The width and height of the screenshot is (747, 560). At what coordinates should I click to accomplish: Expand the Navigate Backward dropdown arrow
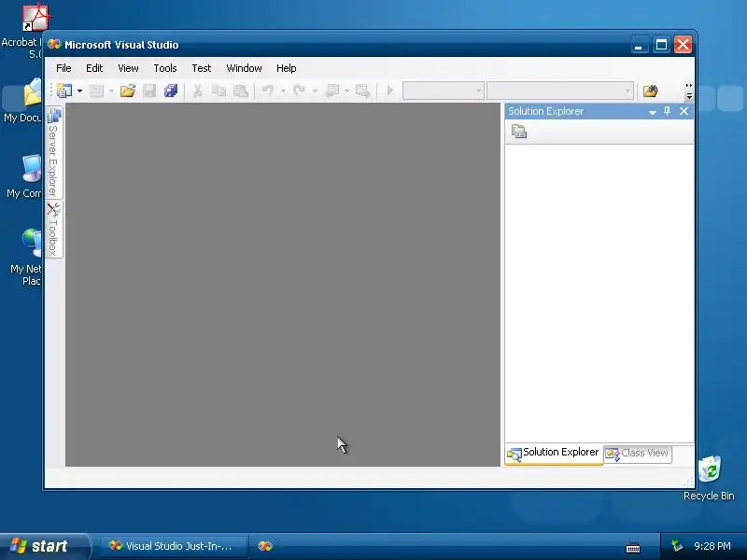(346, 91)
